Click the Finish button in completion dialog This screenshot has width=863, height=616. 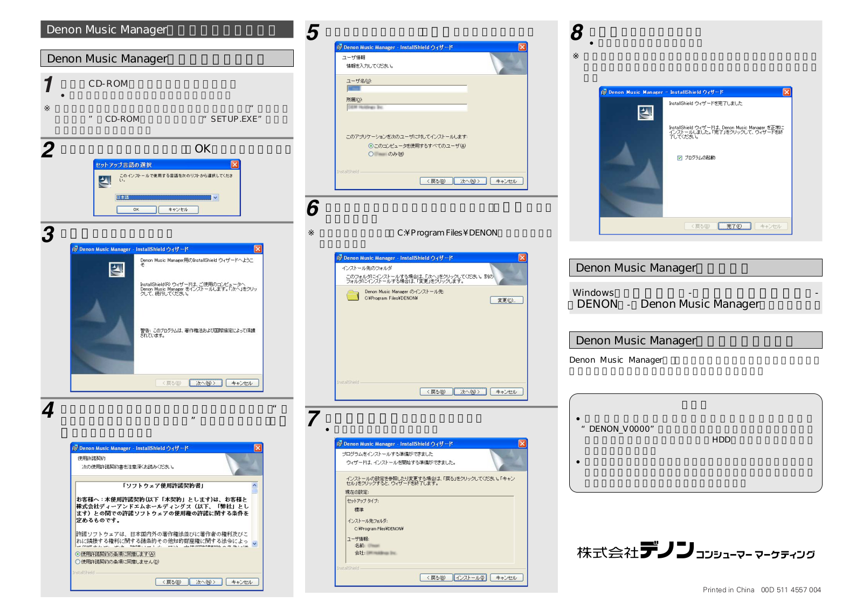click(734, 226)
